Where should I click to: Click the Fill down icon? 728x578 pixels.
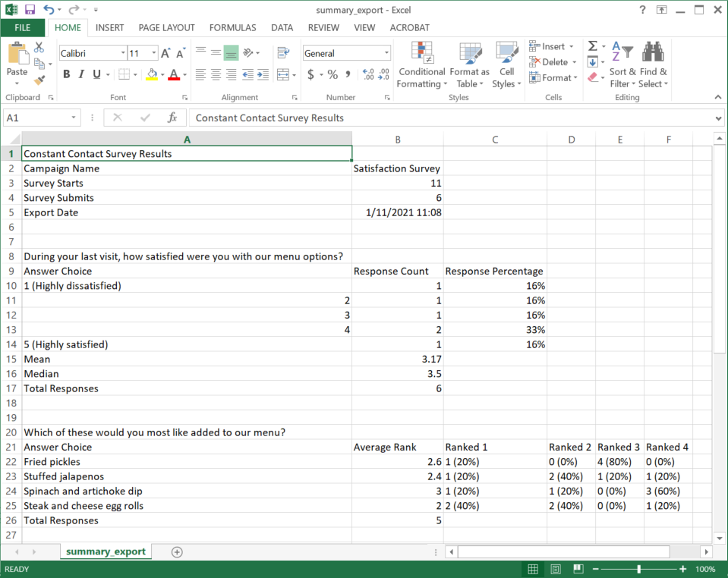pos(593,61)
